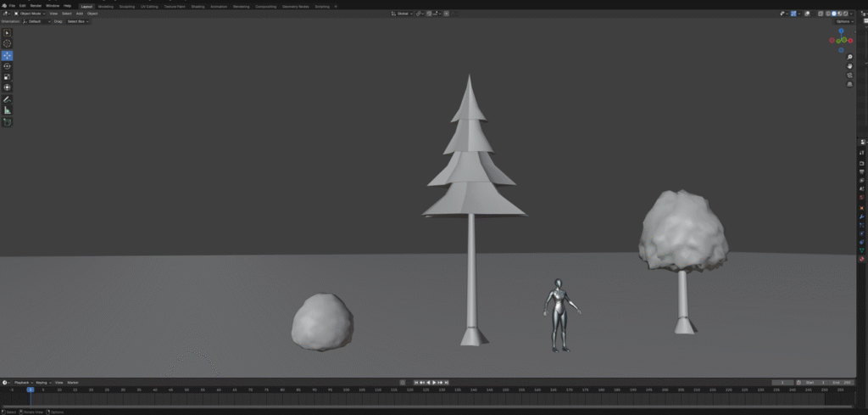Open the Render menu
Image resolution: width=868 pixels, height=415 pixels.
tap(36, 6)
